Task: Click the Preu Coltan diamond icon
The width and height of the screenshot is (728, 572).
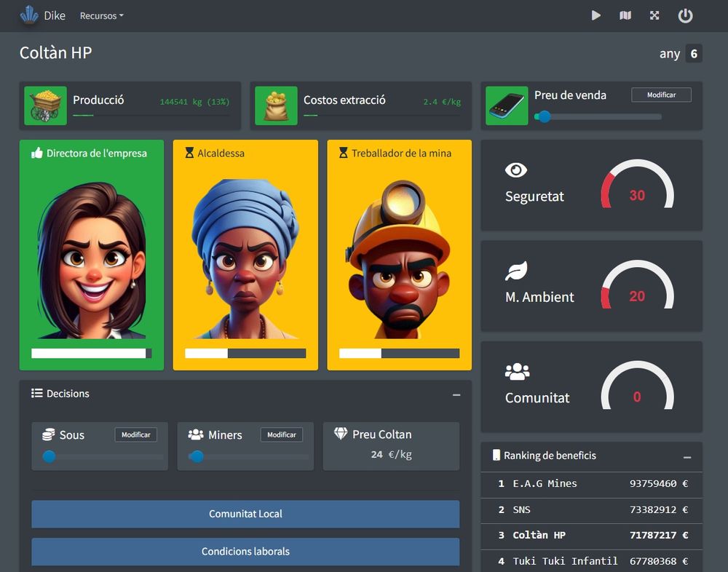Action: (x=341, y=434)
